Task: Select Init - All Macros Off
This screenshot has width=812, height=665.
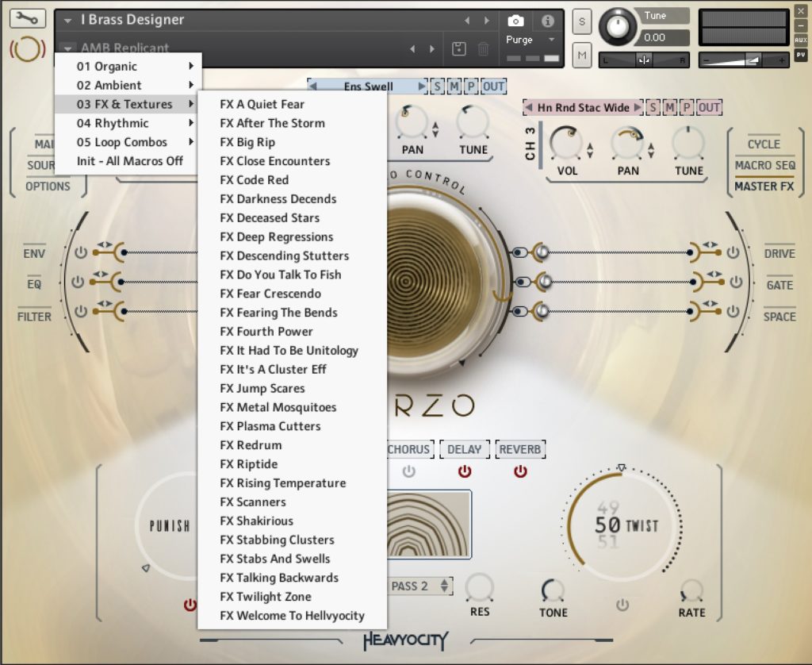Action: pyautogui.click(x=129, y=161)
